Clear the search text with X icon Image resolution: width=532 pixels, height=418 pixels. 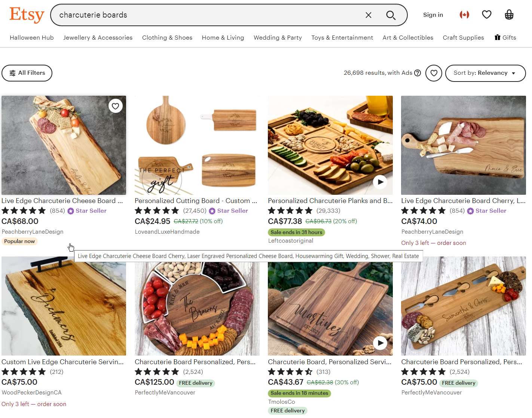[x=369, y=15]
